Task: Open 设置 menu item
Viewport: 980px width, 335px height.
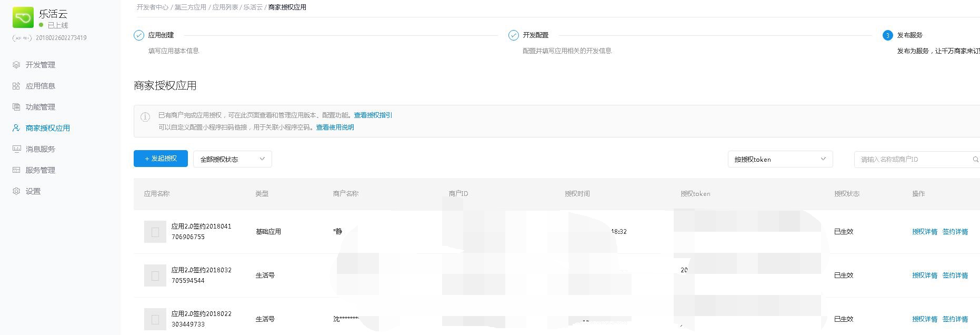Action: pos(33,191)
